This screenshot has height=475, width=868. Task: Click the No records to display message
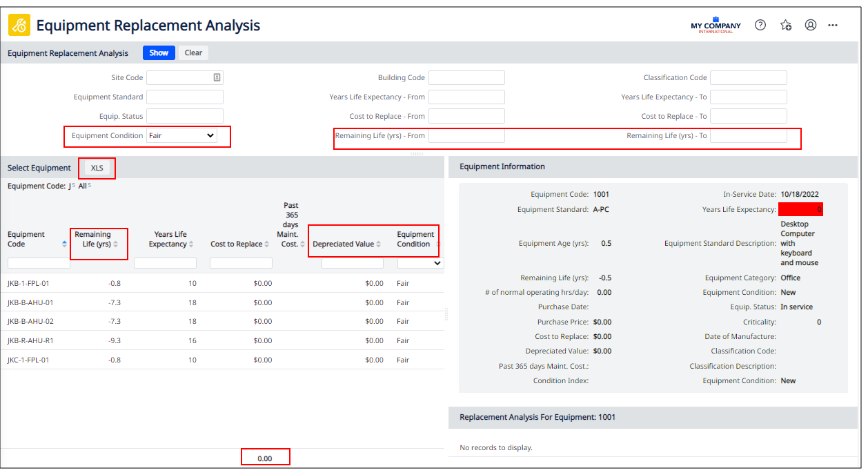(496, 447)
